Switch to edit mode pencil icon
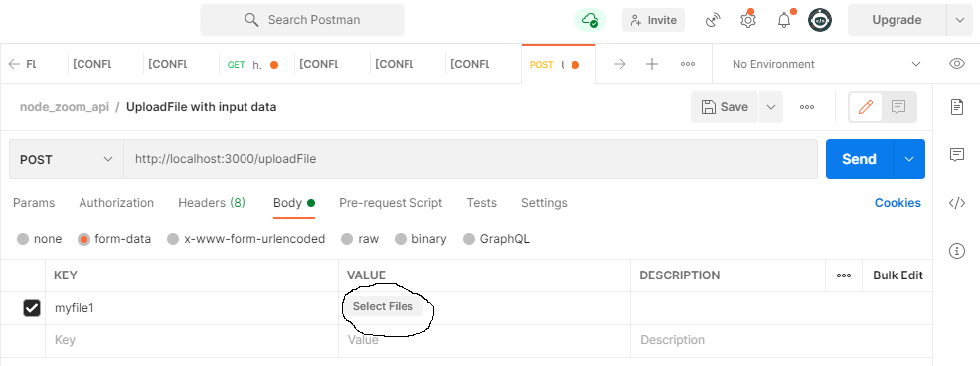The image size is (980, 366). tap(866, 107)
